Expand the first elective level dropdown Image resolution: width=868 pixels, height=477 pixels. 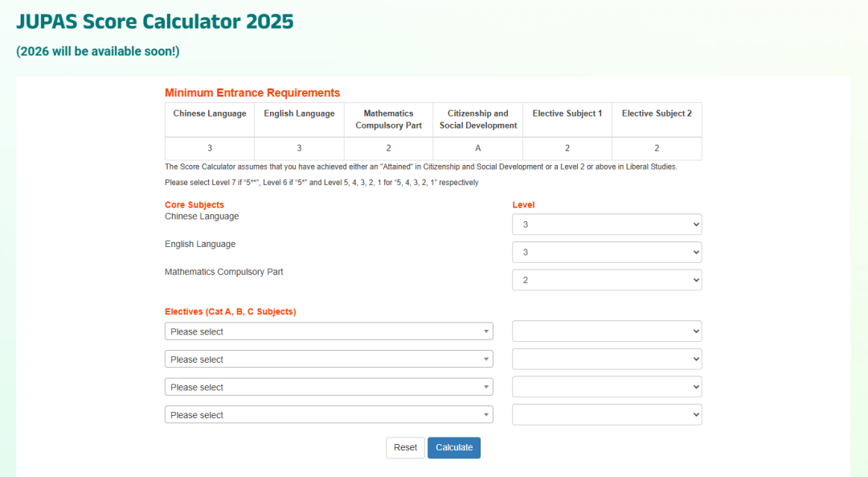[x=607, y=331]
